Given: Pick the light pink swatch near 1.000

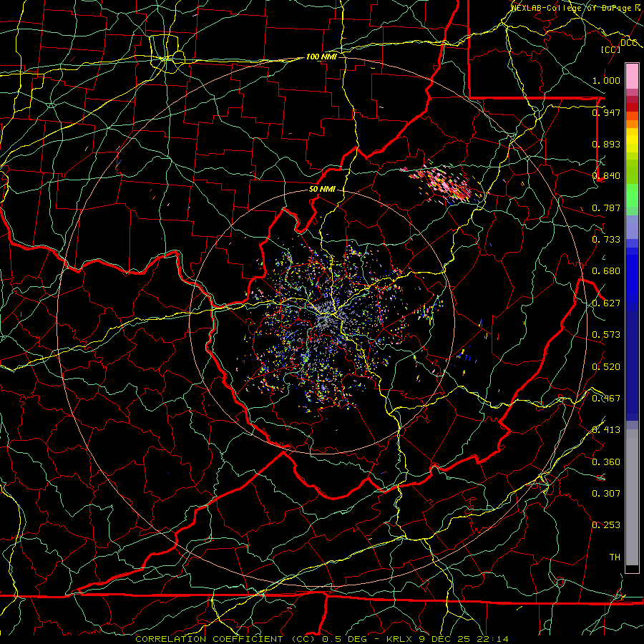Looking at the screenshot, I should pyautogui.click(x=632, y=77).
